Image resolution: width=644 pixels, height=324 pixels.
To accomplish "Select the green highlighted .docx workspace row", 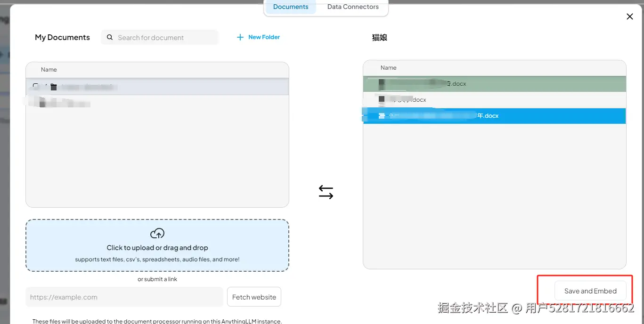I will 494,84.
